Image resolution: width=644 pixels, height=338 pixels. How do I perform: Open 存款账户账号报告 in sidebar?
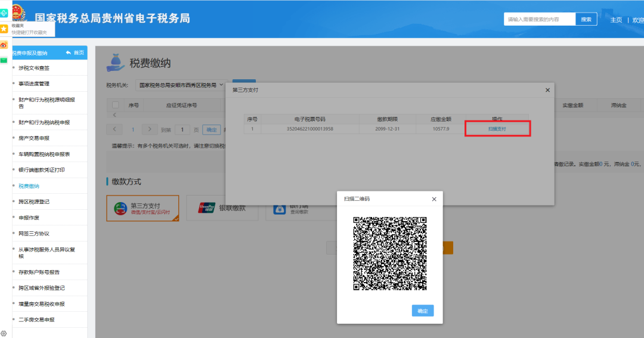(x=39, y=272)
